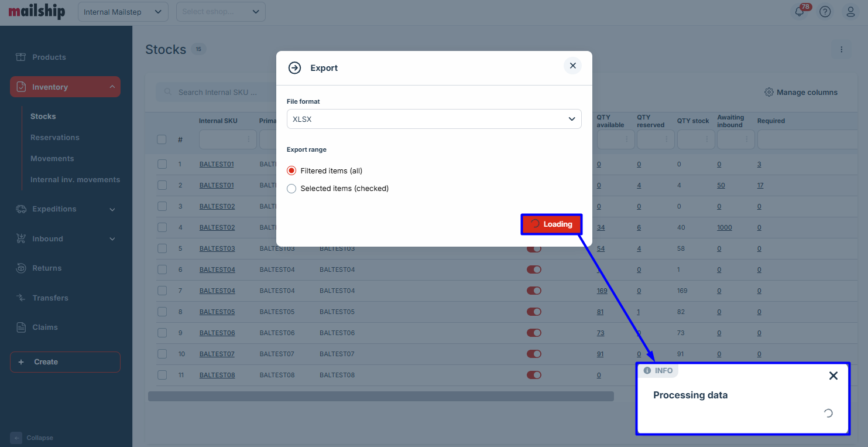Open the File format XLSX dropdown
The width and height of the screenshot is (868, 447).
pos(434,119)
